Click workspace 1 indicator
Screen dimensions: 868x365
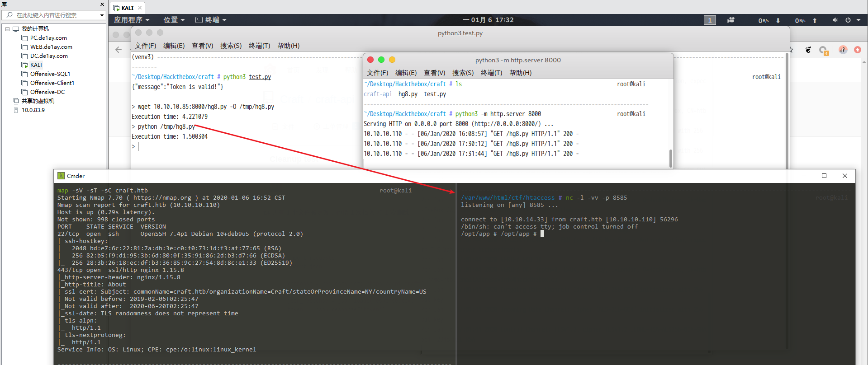(710, 20)
